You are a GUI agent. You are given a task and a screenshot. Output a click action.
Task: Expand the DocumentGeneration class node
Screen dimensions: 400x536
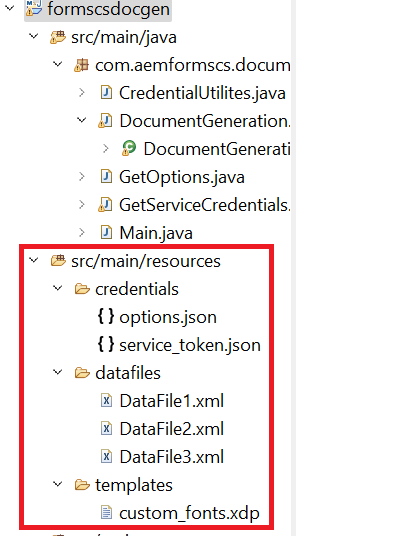(106, 148)
